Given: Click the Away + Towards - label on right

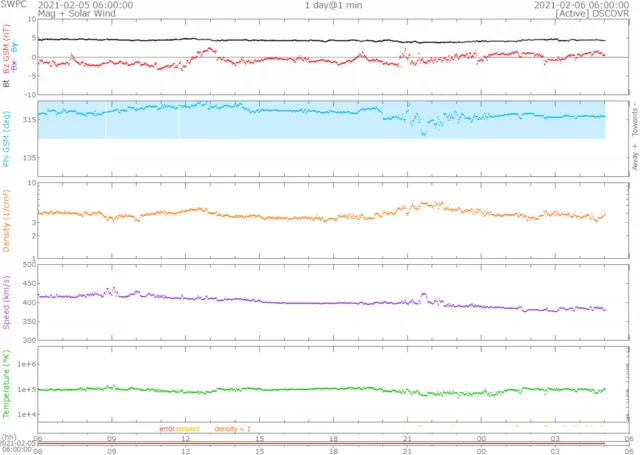Looking at the screenshot, I should point(633,137).
